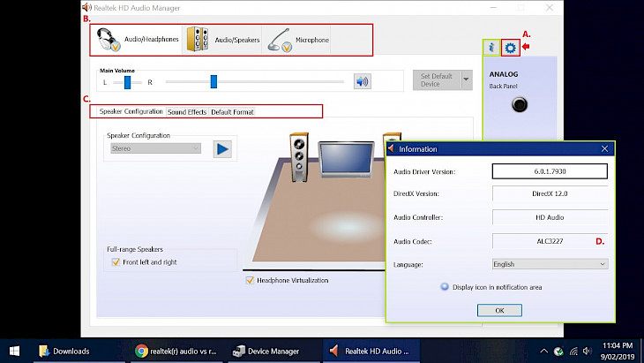Image resolution: width=644 pixels, height=363 pixels.
Task: Switch to Chrome realtek audio taskbar window
Action: point(176,352)
